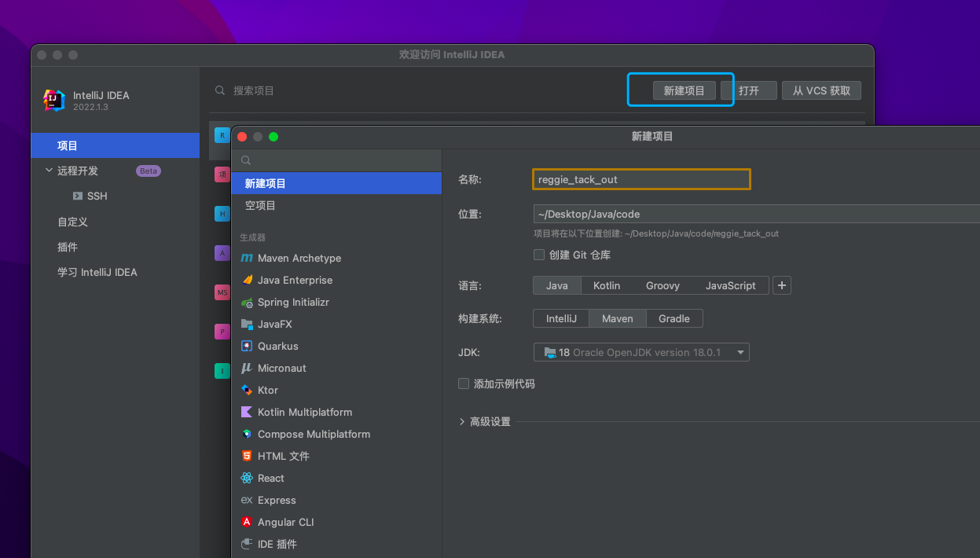The image size is (980, 558).
Task: Click the HTML5 file icon
Action: [247, 456]
